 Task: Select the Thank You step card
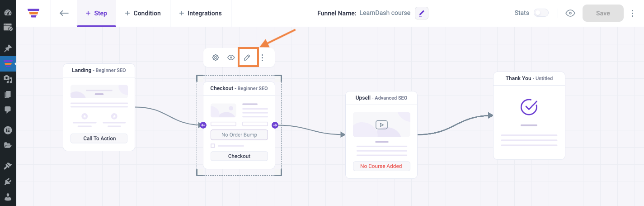coord(529,115)
